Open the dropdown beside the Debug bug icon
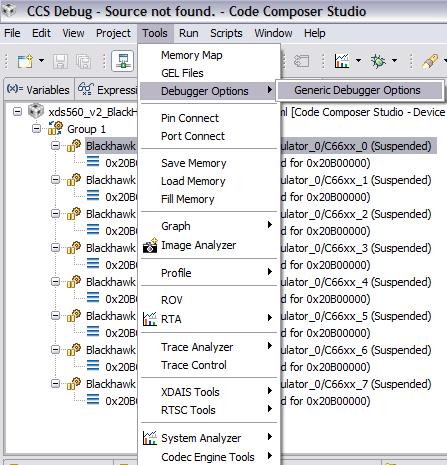The height and width of the screenshot is (465, 447). pos(394,61)
